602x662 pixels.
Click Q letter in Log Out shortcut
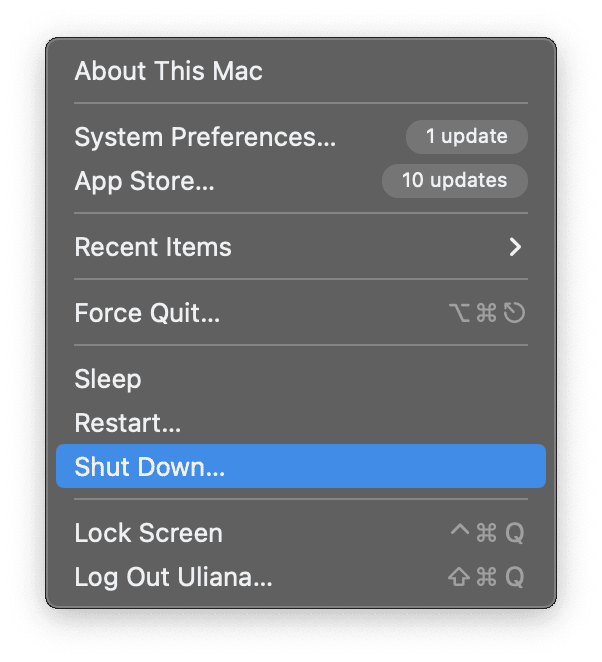pos(514,578)
